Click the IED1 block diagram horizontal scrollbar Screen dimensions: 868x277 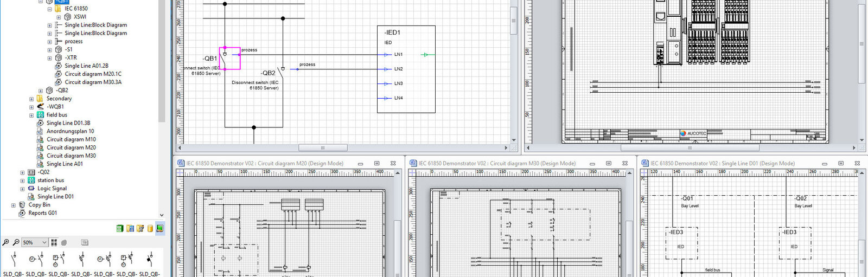pyautogui.click(x=323, y=148)
